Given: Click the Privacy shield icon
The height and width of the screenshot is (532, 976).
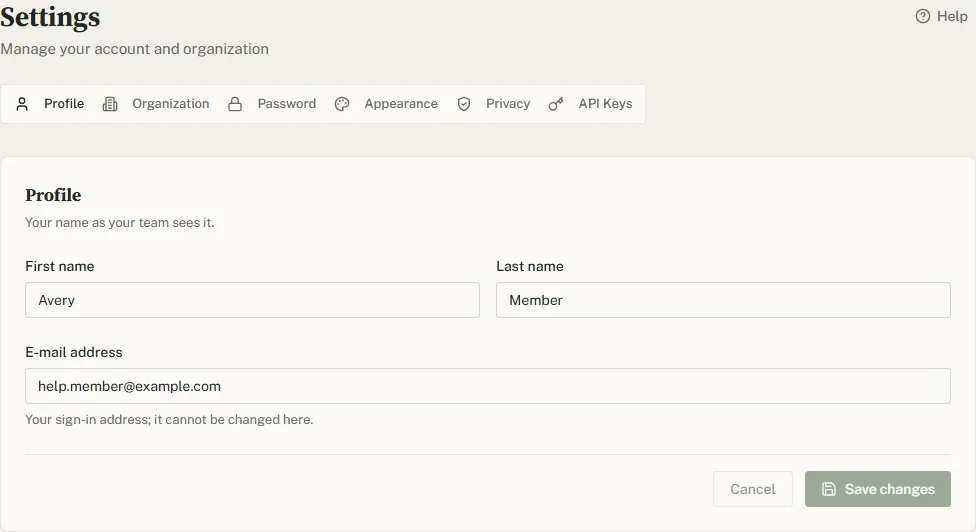Looking at the screenshot, I should 464,104.
